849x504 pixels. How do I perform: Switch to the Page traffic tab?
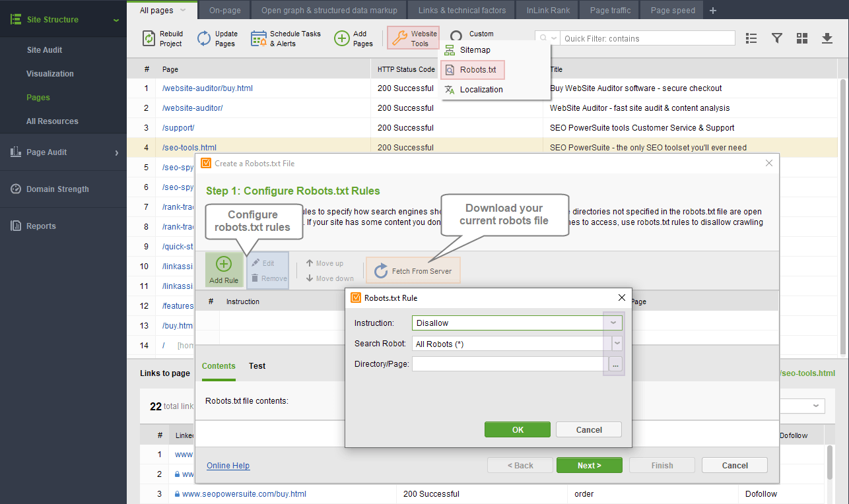(x=610, y=10)
